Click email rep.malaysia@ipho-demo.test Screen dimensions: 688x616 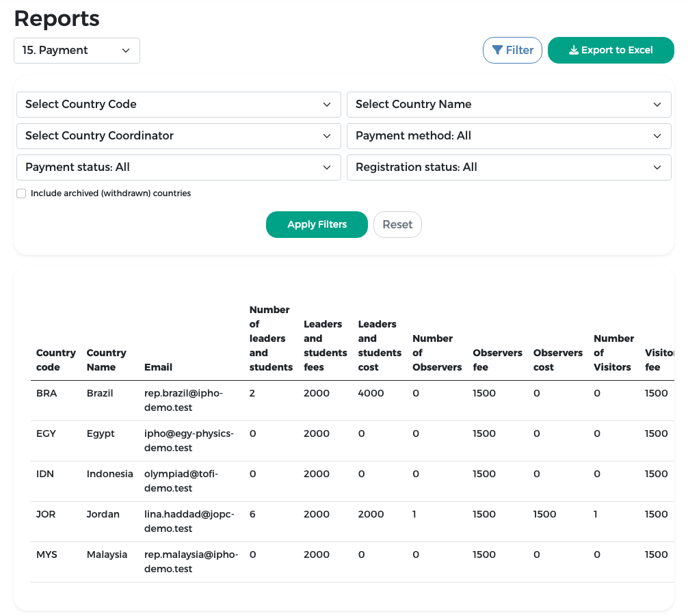191,562
